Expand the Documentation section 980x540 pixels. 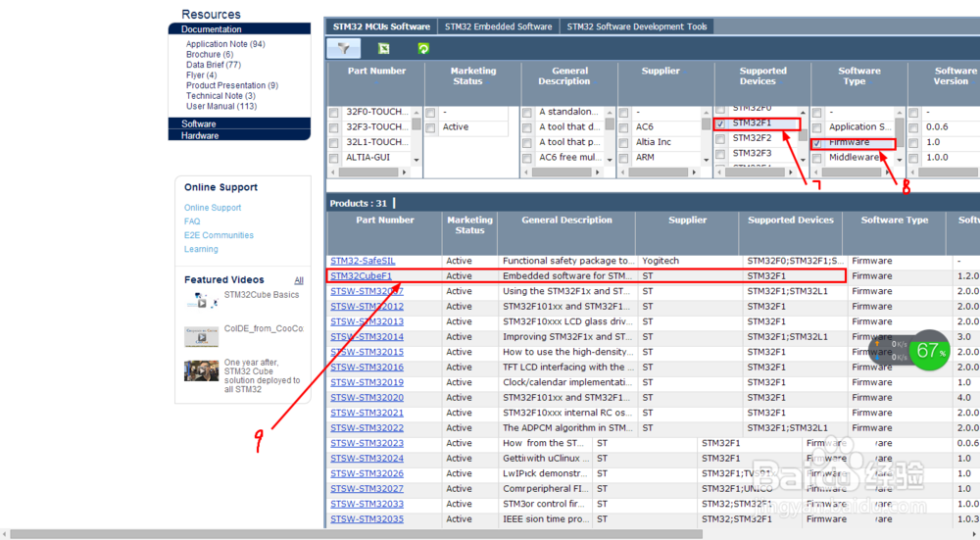(239, 28)
